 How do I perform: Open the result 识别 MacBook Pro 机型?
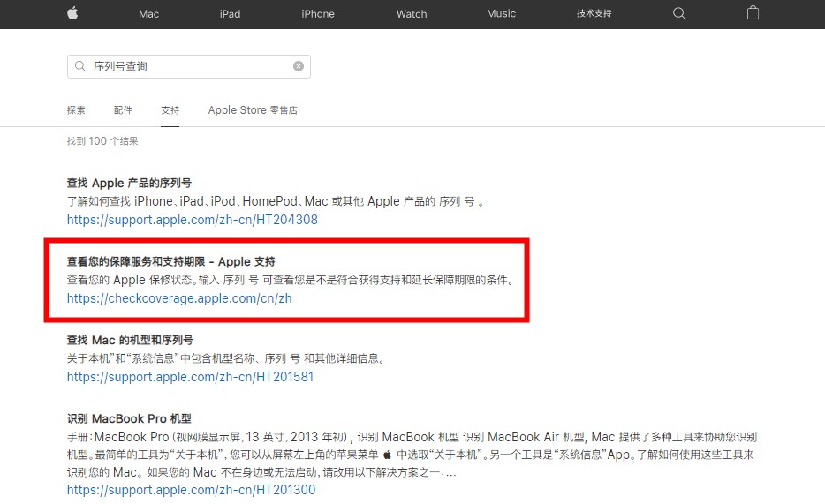(x=129, y=419)
